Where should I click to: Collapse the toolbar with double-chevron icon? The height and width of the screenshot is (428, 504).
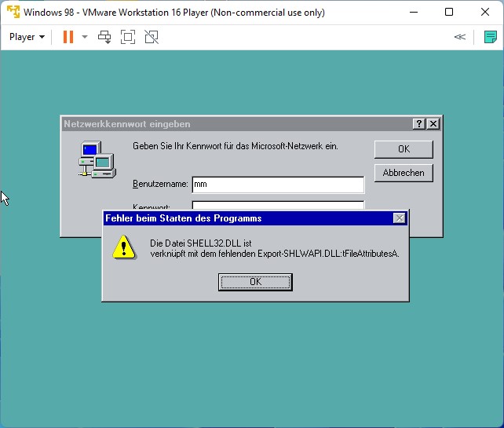(459, 37)
